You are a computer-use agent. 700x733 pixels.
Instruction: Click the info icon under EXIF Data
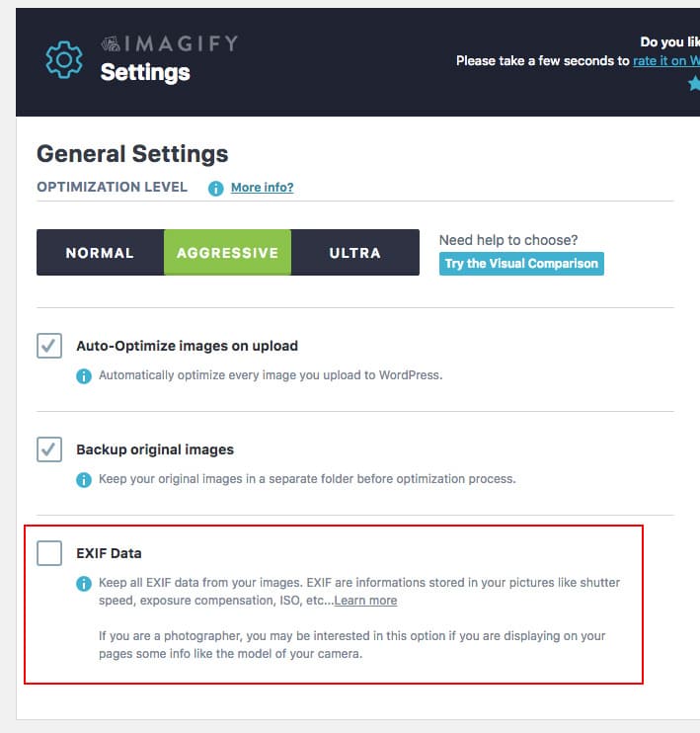point(84,583)
